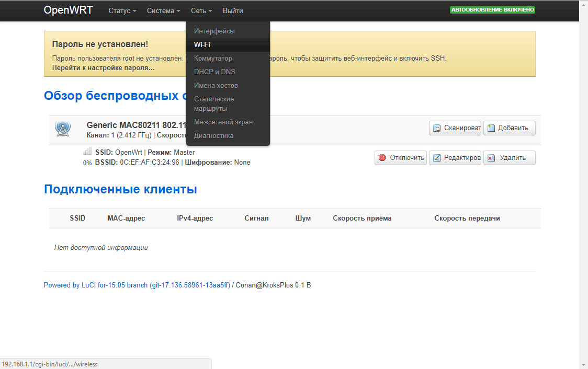588x369 pixels.
Task: Follow Перейти к настройке пароля link
Action: 103,68
